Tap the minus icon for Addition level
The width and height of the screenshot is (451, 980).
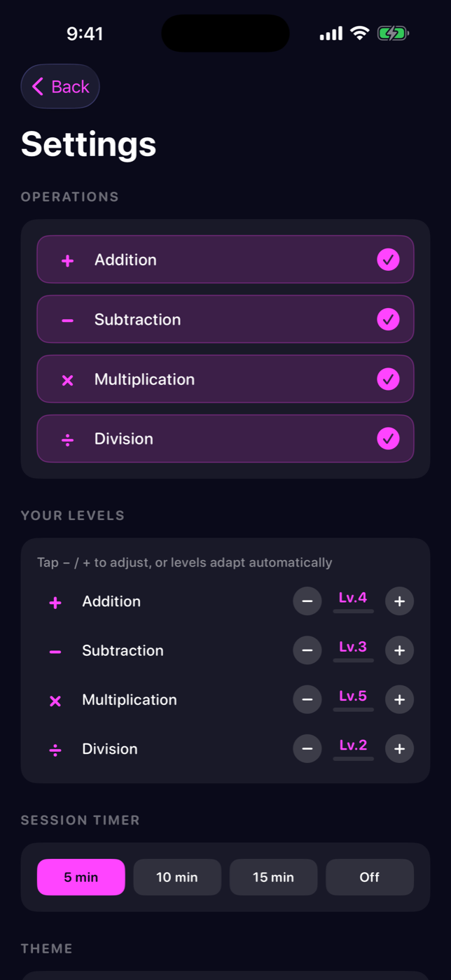[x=307, y=601]
